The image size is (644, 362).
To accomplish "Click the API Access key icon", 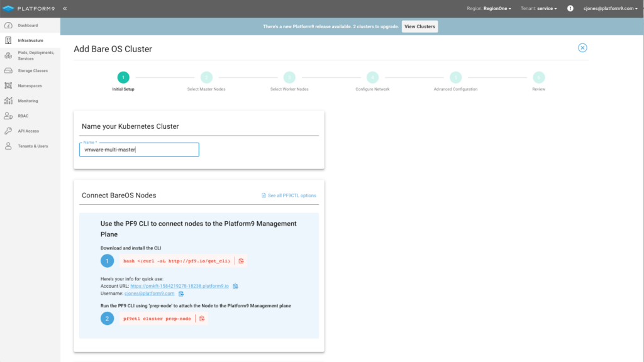I will [8, 131].
